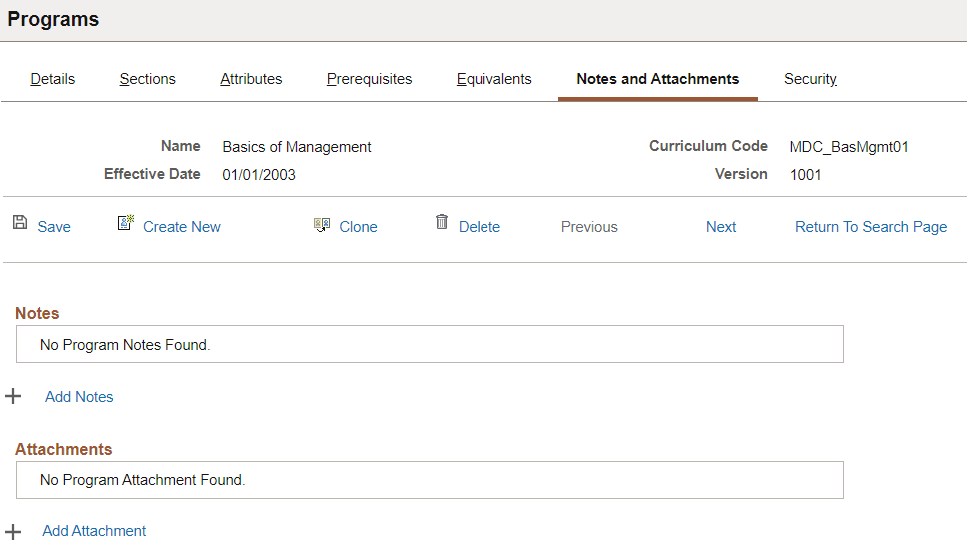967x560 pixels.
Task: Click the Clone link
Action: pos(358,227)
